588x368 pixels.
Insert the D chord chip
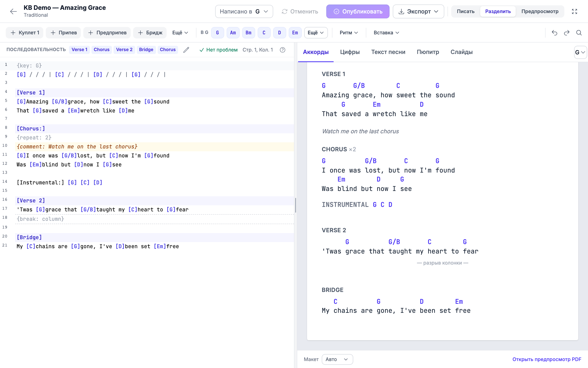[280, 33]
